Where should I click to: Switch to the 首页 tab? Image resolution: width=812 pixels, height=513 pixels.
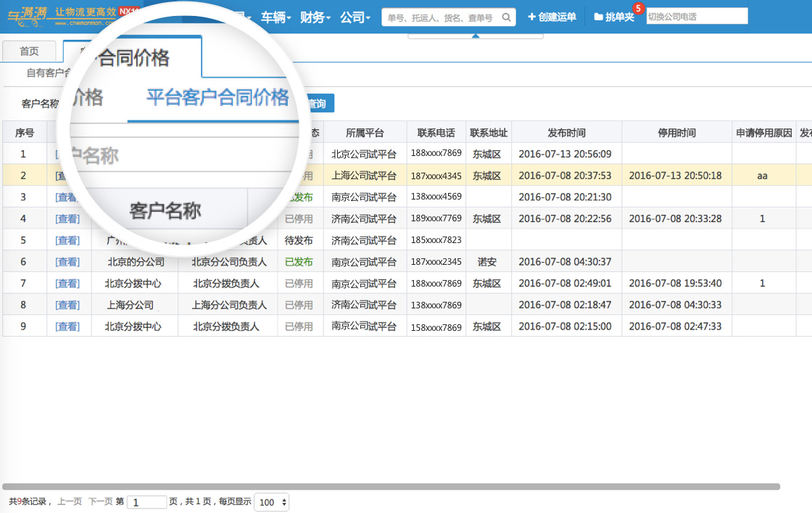pos(29,51)
